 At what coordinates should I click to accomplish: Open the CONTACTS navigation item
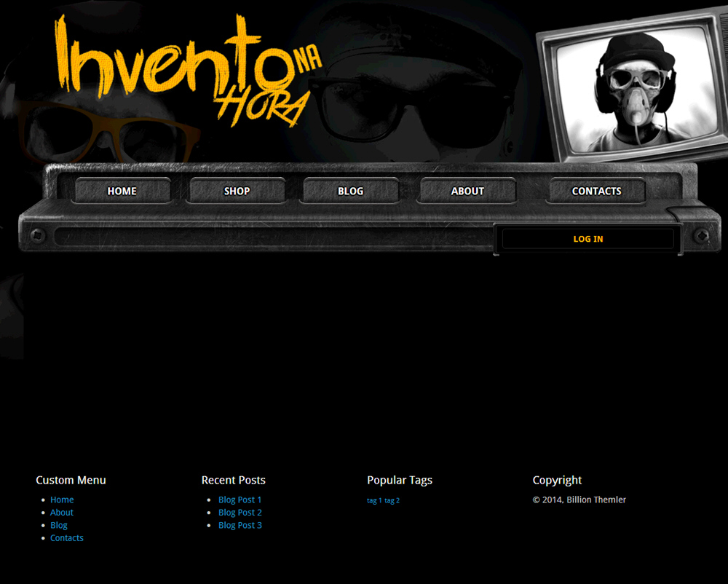pyautogui.click(x=597, y=191)
